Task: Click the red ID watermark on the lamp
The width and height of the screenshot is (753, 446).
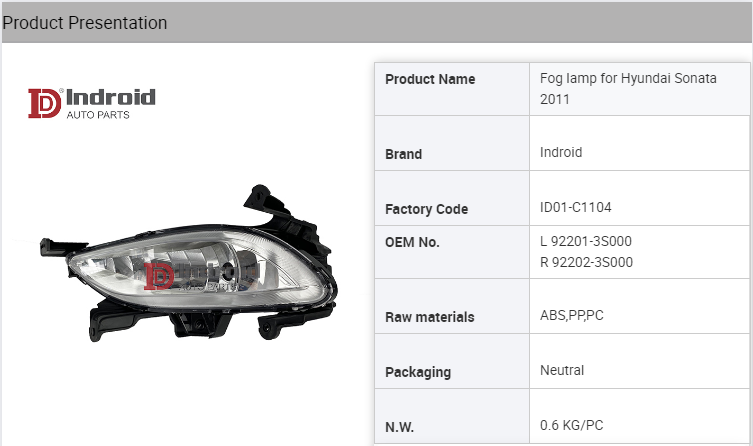Action: (159, 275)
